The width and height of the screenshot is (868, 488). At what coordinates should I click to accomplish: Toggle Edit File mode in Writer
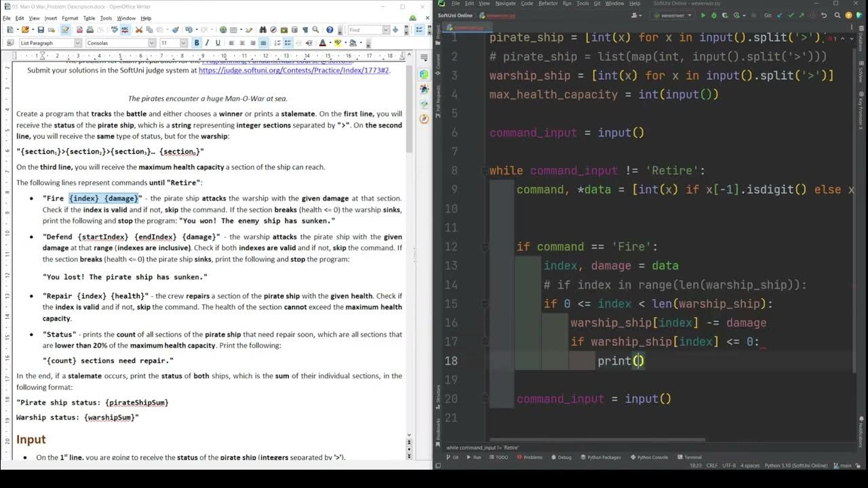65,30
